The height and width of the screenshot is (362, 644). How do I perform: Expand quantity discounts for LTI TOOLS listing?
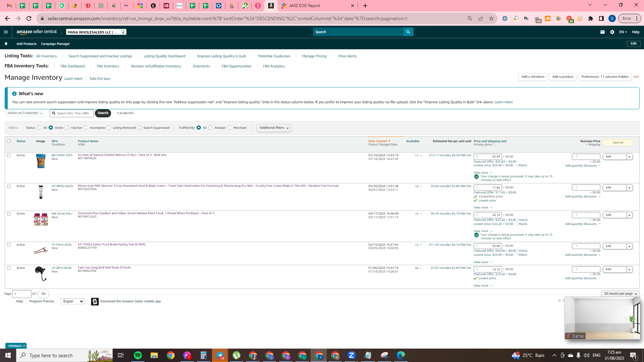tap(583, 255)
